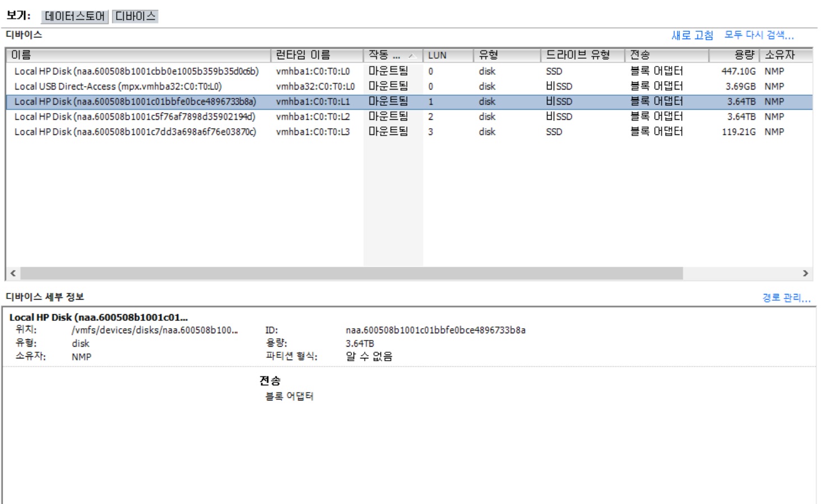Switch to the 데이터스토어 view button
Image resolution: width=824 pixels, height=504 pixels.
pos(75,16)
